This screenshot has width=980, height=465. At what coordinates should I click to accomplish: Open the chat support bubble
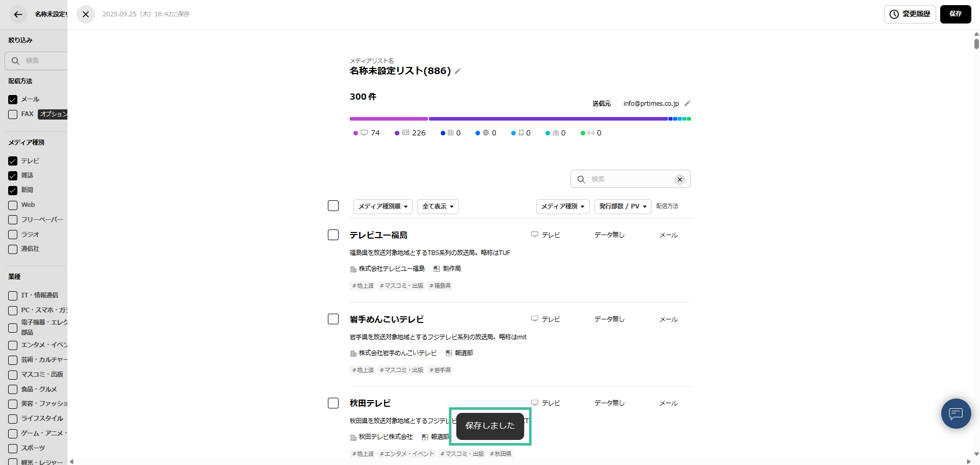pyautogui.click(x=955, y=413)
